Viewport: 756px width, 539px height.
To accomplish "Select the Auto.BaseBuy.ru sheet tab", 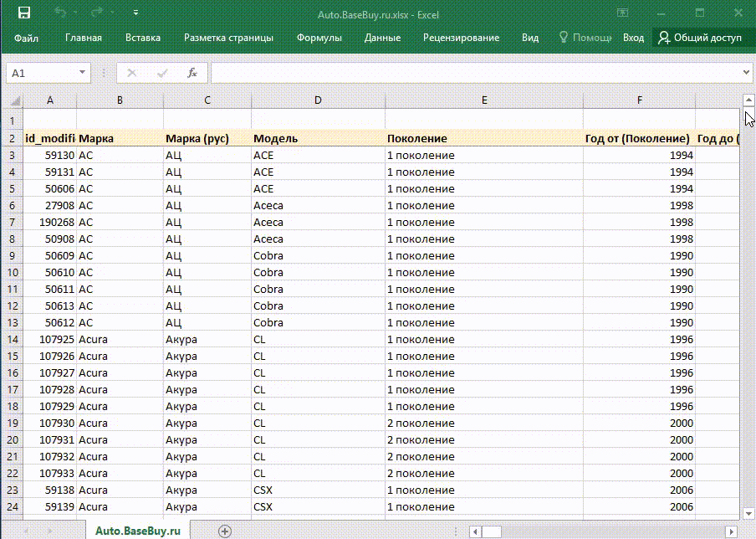I will (138, 531).
